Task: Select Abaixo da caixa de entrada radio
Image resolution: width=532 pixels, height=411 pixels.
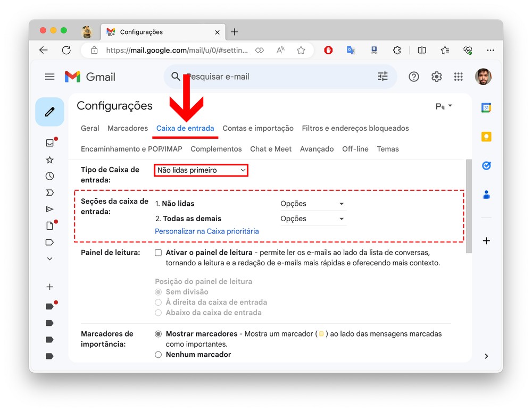Action: click(158, 313)
